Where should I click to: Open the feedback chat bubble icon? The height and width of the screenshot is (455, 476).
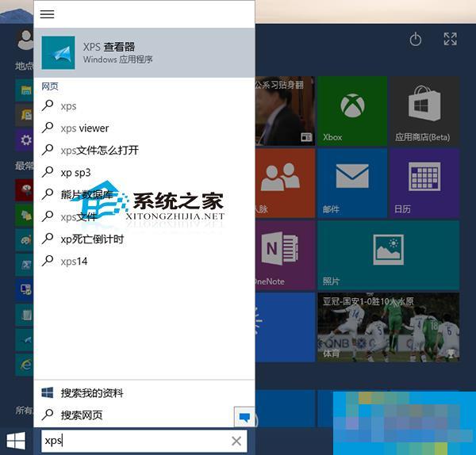click(244, 417)
